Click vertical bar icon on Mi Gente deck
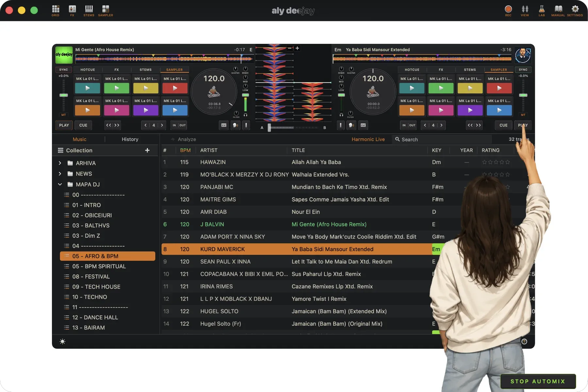Screen dimensions: 588x392 point(246,125)
